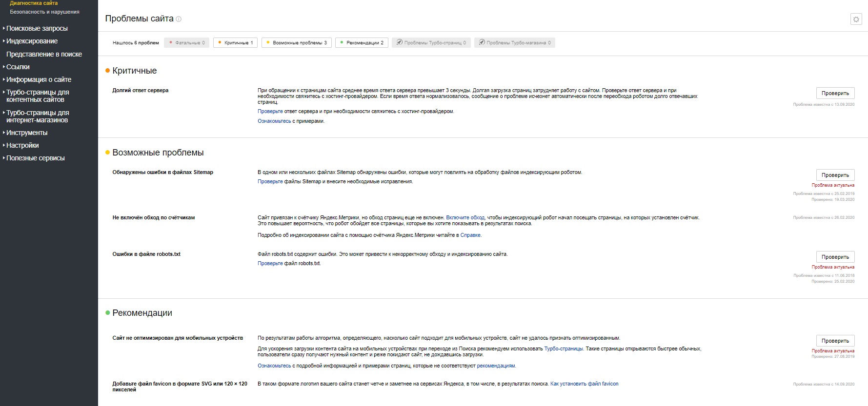Open Турбо-страницы link in recommendations
Image resolution: width=868 pixels, height=406 pixels.
[563, 349]
